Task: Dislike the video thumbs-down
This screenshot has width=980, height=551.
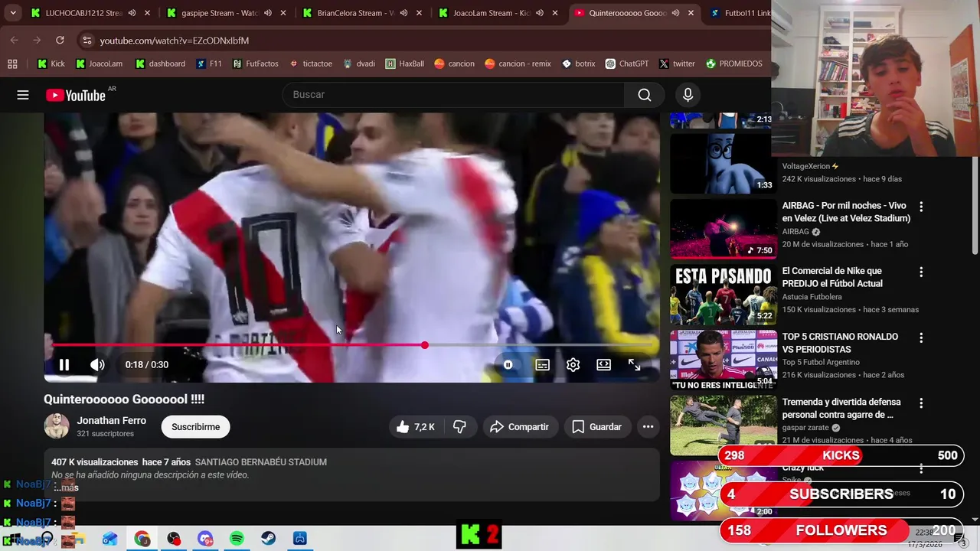Action: tap(460, 427)
